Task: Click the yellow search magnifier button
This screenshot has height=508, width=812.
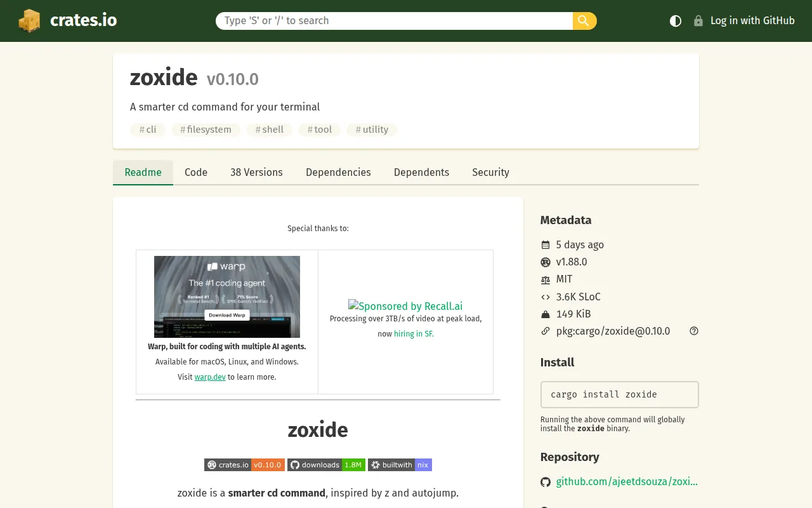Action: pos(584,21)
